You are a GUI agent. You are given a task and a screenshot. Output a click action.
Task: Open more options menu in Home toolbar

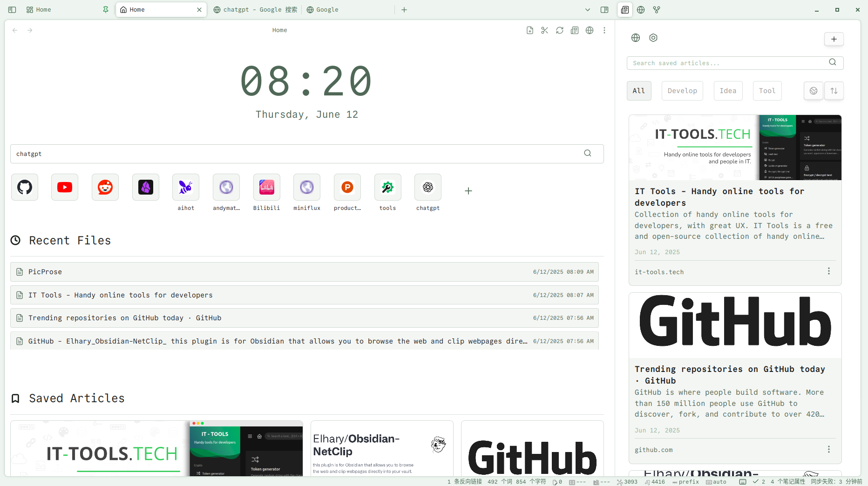pos(604,30)
